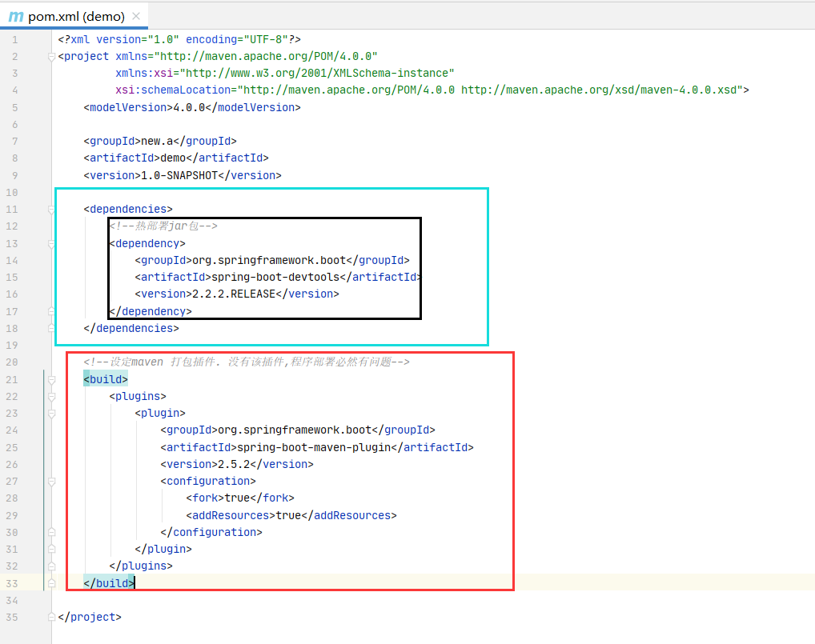The width and height of the screenshot is (815, 644).
Task: Collapse the dependencies block fold marker
Action: coord(51,210)
